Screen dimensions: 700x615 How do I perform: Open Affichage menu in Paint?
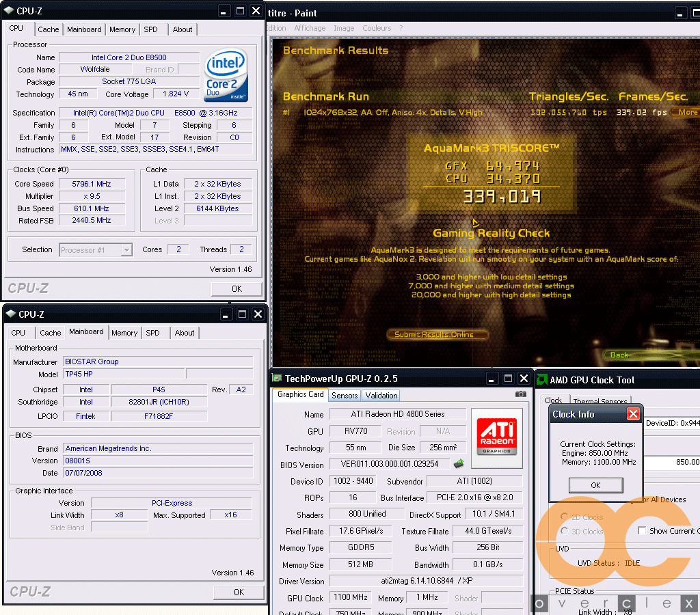click(x=310, y=28)
